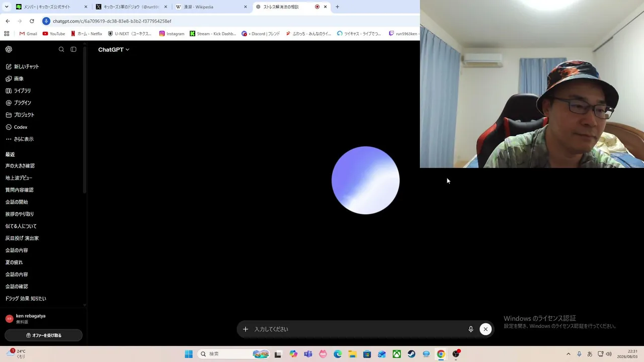The width and height of the screenshot is (644, 362).
Task: End voice mode with the X button
Action: coord(486,329)
